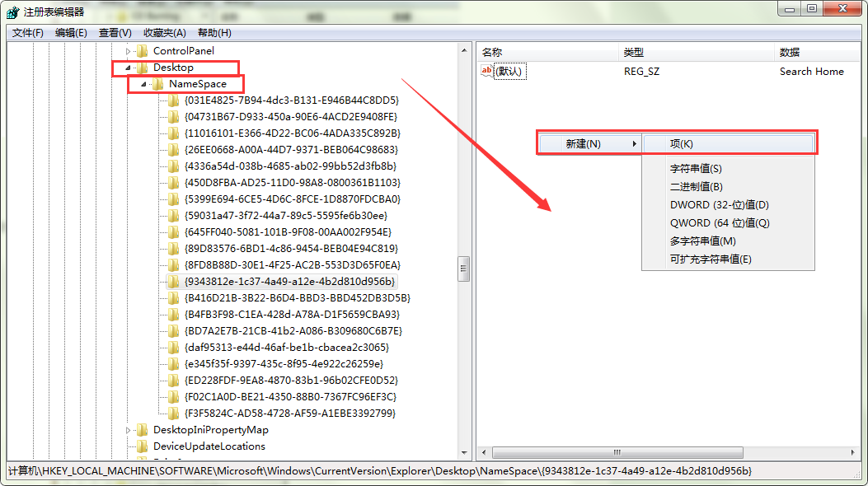
Task: Collapse the NameSpace registry key
Action: click(143, 84)
